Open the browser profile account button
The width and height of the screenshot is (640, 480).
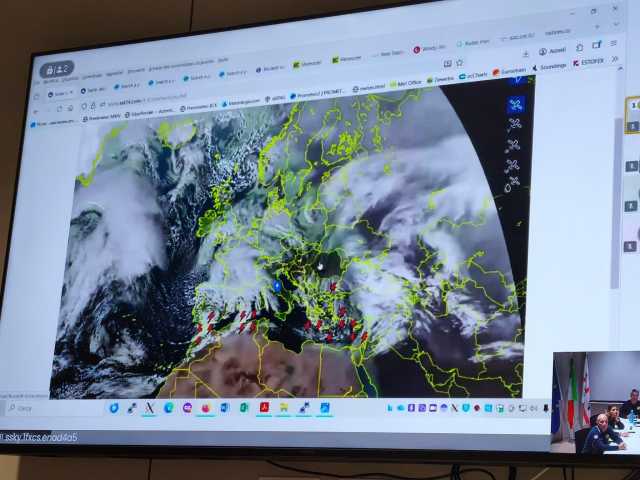[x=551, y=50]
